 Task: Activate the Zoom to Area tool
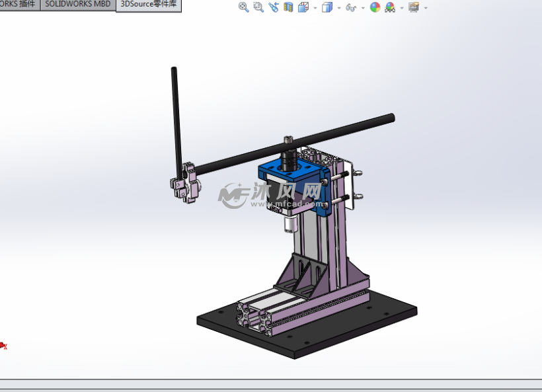(x=258, y=7)
